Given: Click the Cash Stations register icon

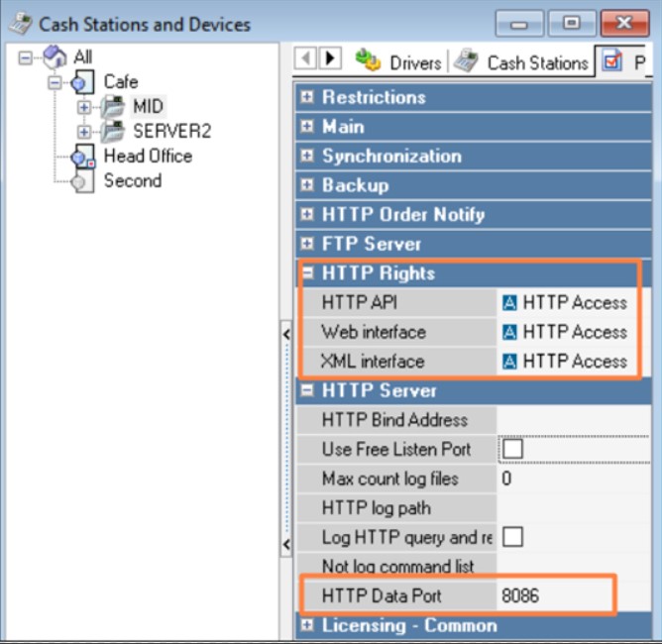Looking at the screenshot, I should [x=466, y=60].
